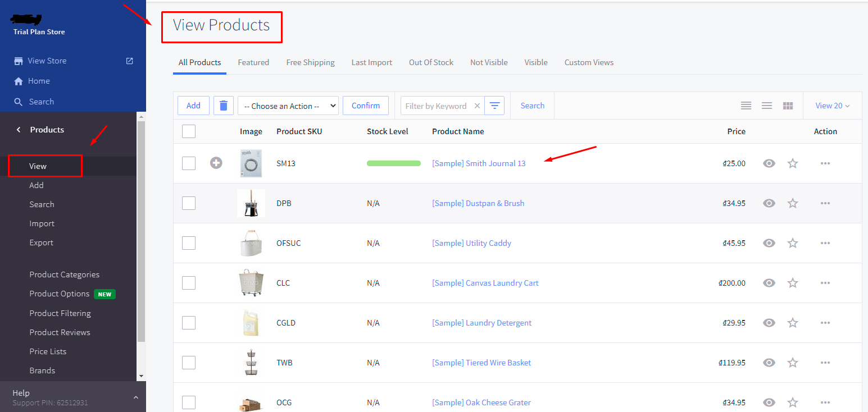The image size is (868, 412).
Task: Open Product Categories in the sidebar
Action: tap(64, 274)
